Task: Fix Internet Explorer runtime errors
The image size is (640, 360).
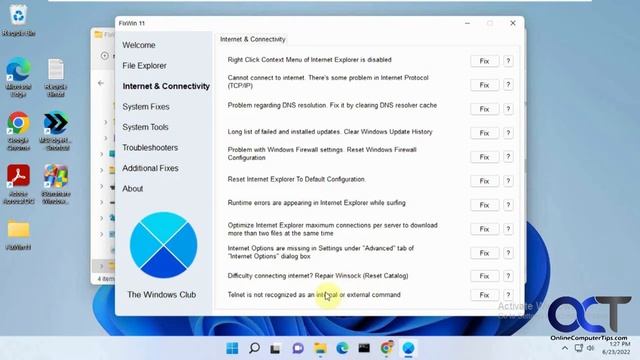Action: tap(484, 205)
